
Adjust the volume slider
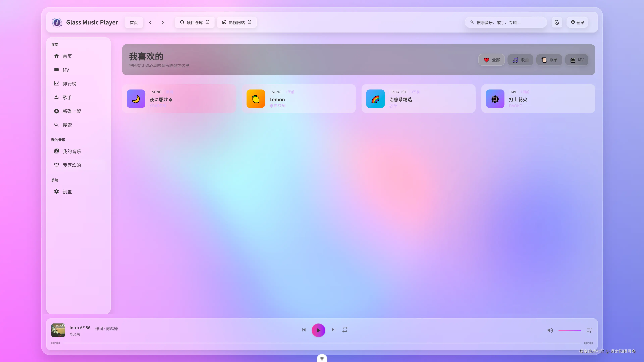coord(570,330)
